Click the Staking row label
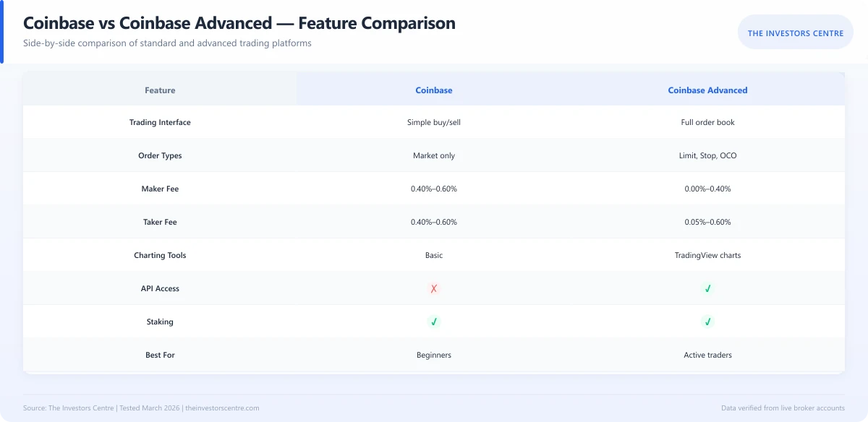Viewport: 868px width, 422px height. point(160,322)
